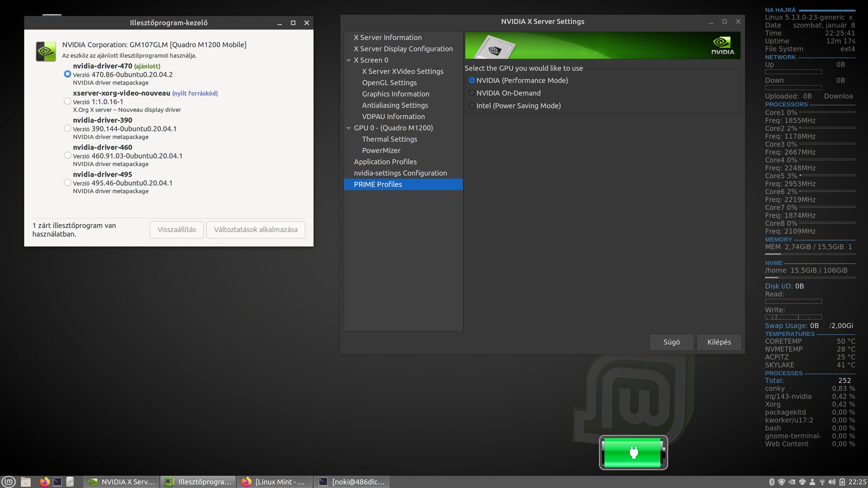Open the file cabinet launcher in the panel
This screenshot has width=868, height=488.
[70, 482]
